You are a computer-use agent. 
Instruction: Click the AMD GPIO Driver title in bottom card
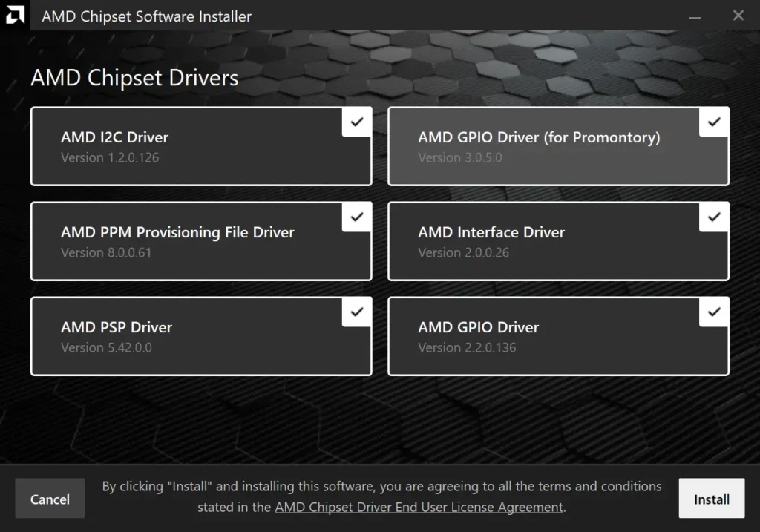pyautogui.click(x=479, y=327)
